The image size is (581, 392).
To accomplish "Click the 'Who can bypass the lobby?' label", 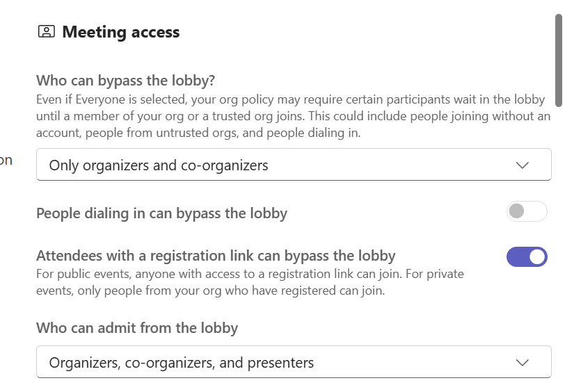I will point(126,81).
